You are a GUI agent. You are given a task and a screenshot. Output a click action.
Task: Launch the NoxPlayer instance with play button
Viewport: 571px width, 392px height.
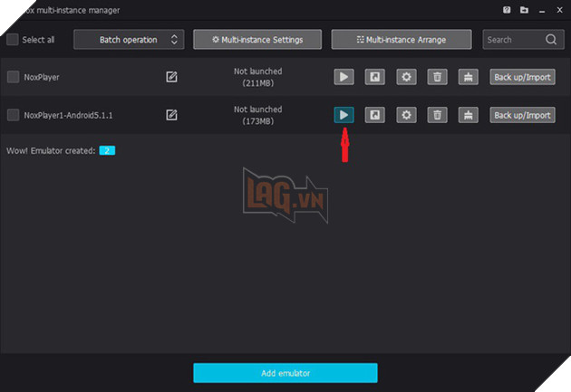(x=344, y=77)
